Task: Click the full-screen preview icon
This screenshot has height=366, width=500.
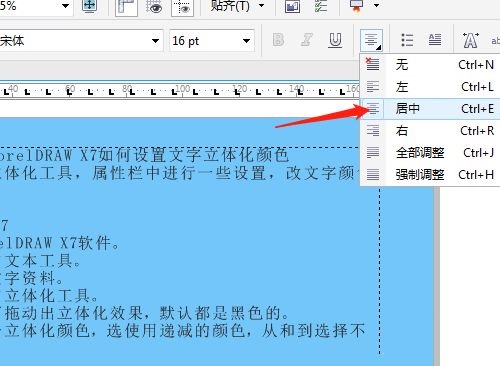Action: point(89,6)
